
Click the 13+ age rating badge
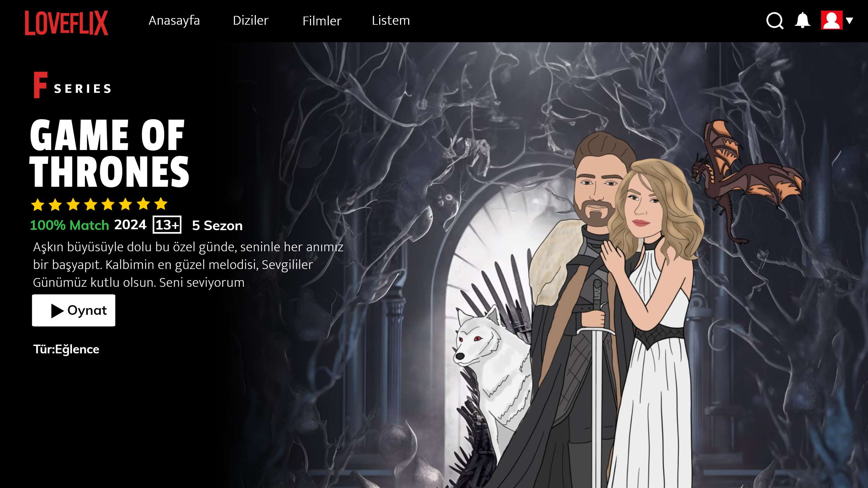click(167, 225)
